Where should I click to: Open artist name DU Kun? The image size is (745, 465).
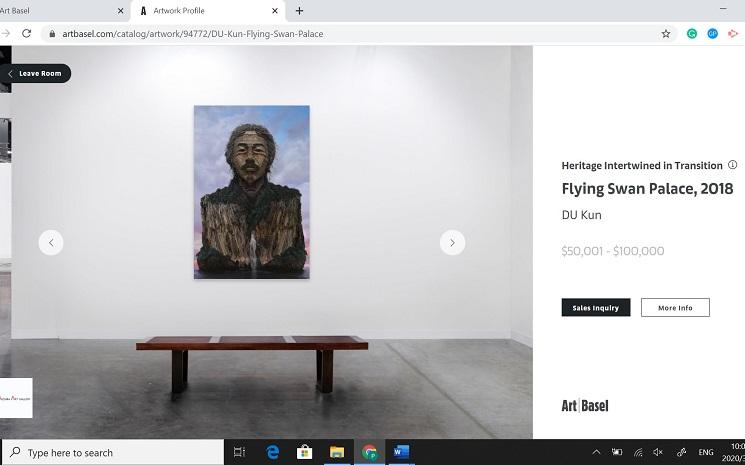click(x=582, y=215)
